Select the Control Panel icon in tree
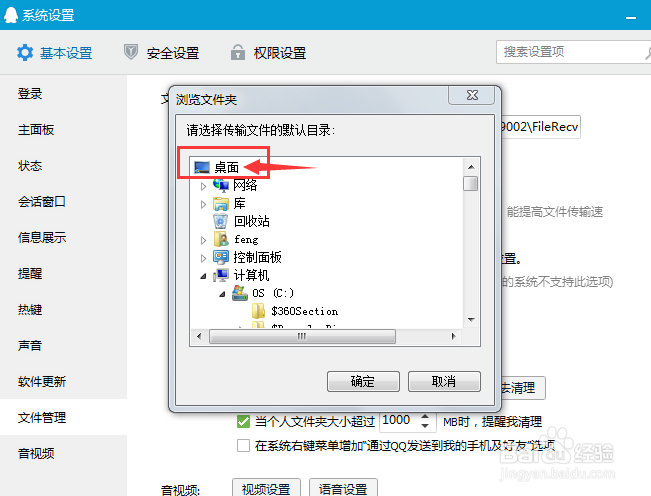 pyautogui.click(x=220, y=257)
